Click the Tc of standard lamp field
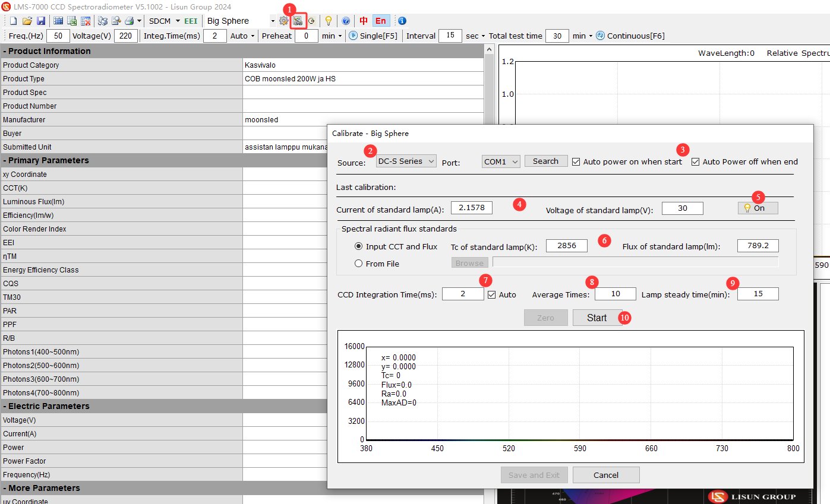Screen dimensions: 830x504 [x=567, y=246]
